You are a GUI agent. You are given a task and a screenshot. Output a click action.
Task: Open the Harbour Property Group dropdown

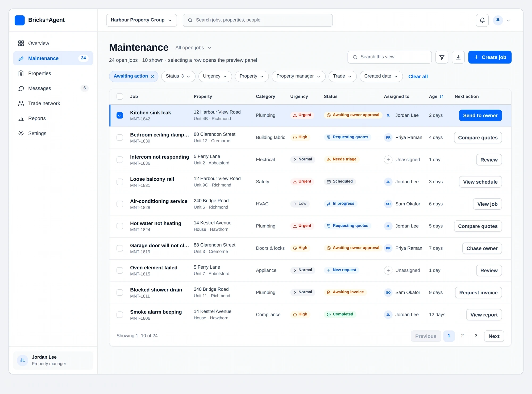coord(141,20)
